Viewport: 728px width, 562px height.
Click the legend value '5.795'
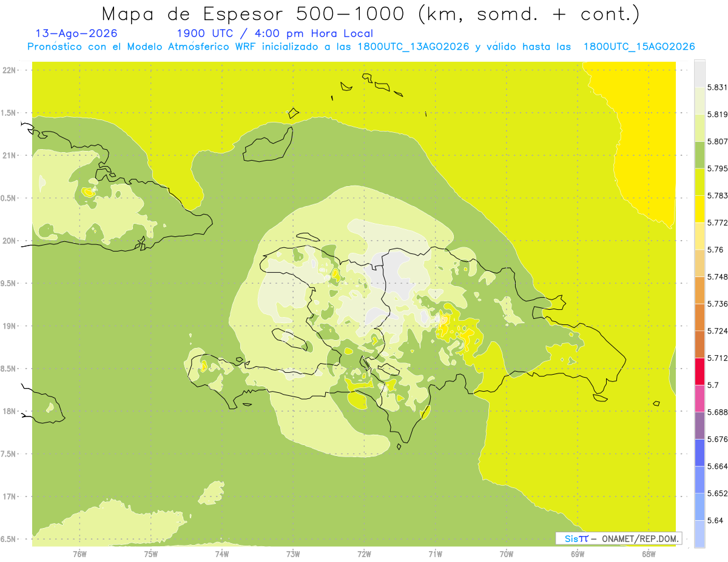[x=717, y=169]
